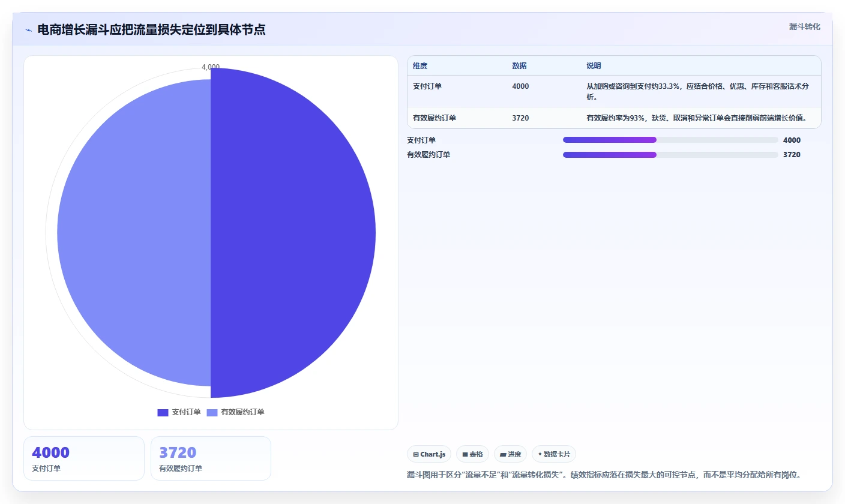Click the 4,000 axis label atop chart
This screenshot has height=504, width=845.
(x=211, y=67)
